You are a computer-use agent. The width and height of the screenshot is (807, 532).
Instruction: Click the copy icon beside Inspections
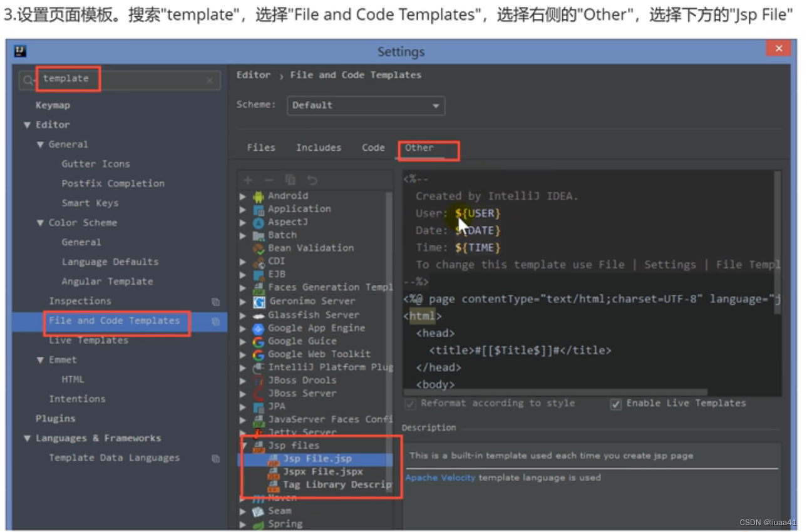(215, 302)
